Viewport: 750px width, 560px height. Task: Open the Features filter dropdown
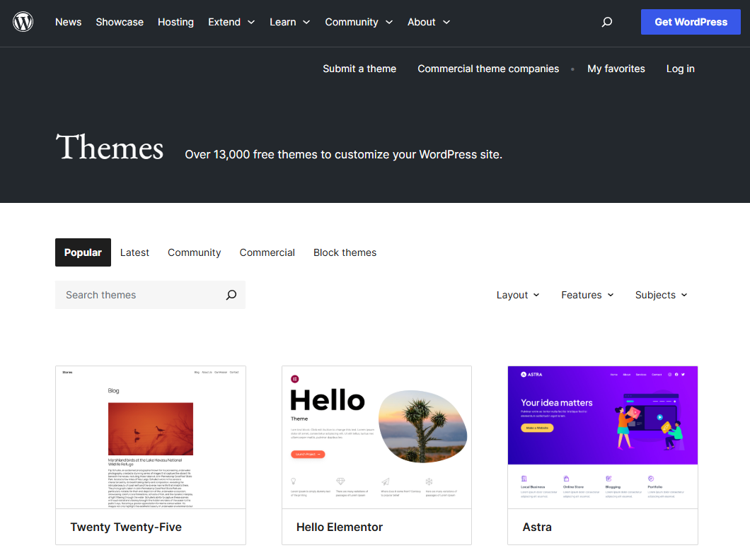587,295
